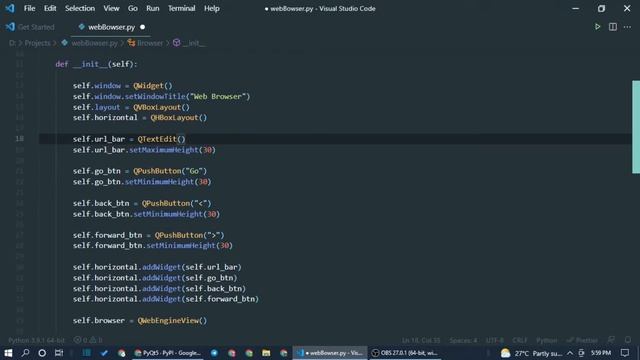
Task: Click the VS Code logo in title bar
Action: 10,8
